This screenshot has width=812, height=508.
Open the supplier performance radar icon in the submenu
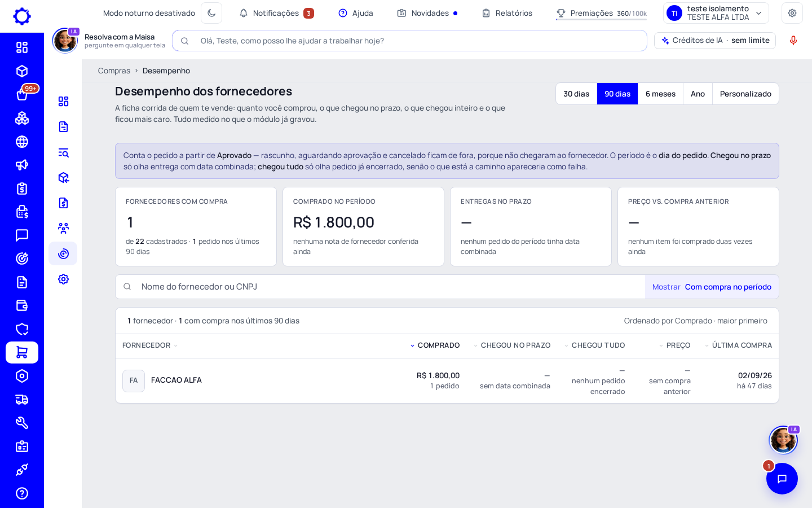tap(63, 253)
